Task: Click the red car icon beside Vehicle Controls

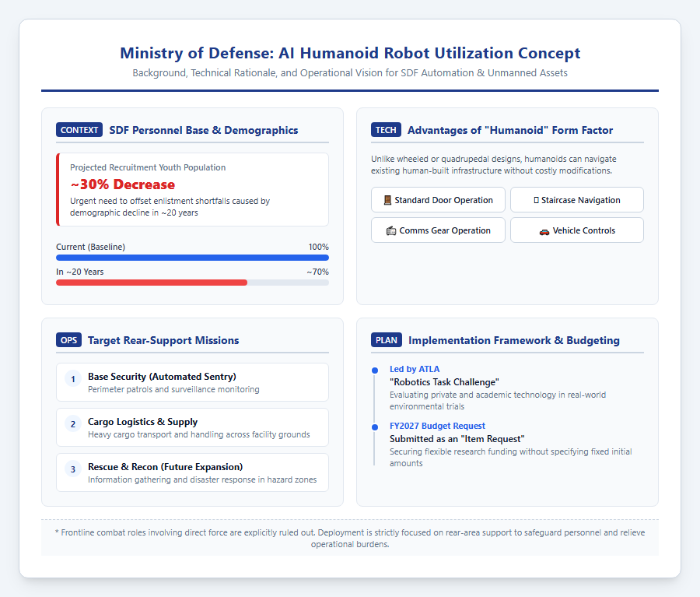Action: pyautogui.click(x=544, y=231)
